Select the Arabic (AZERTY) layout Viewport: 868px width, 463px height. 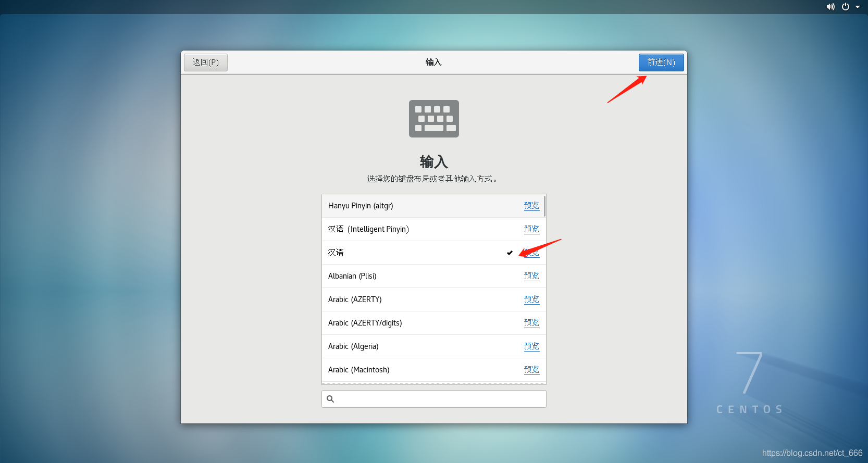(x=433, y=299)
